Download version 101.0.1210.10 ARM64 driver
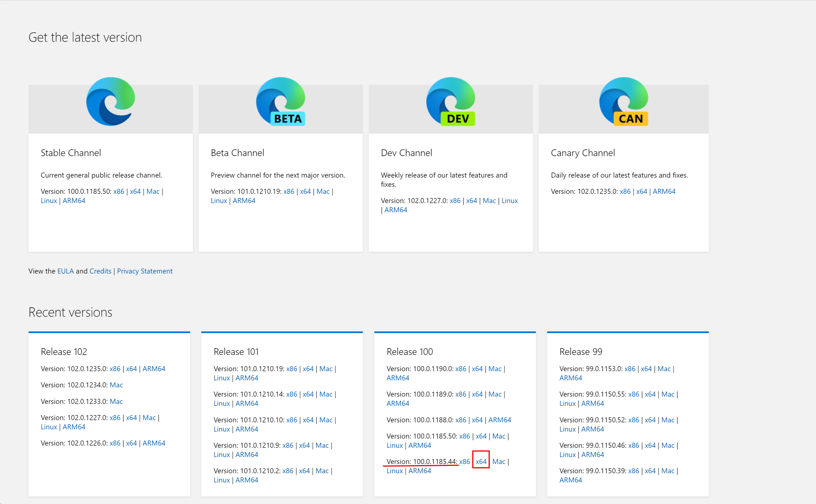Screen dimensions: 816x504 247,429
